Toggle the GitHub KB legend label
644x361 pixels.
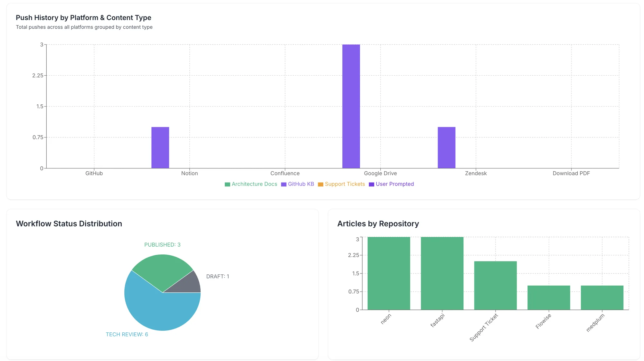(301, 184)
